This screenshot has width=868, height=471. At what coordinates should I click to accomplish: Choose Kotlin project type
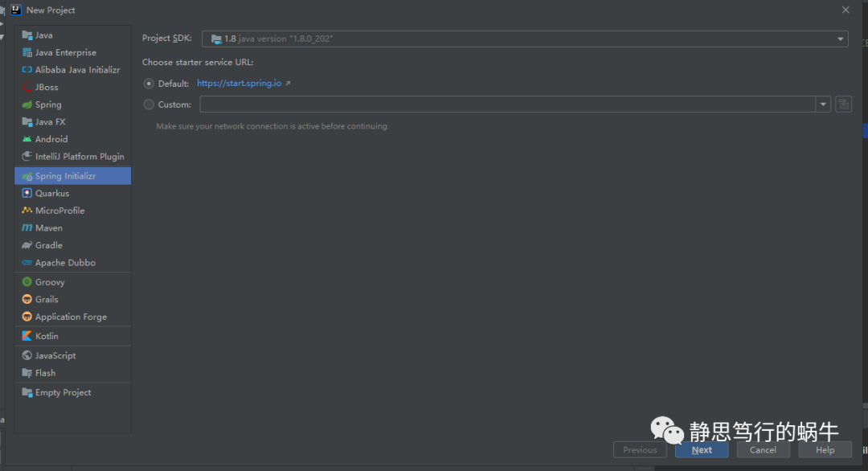click(72, 336)
